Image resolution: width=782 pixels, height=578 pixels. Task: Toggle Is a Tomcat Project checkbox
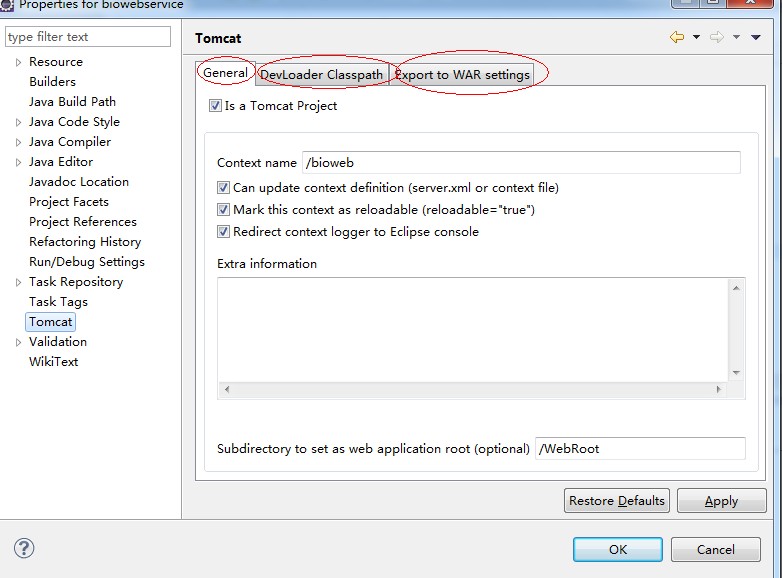point(215,106)
